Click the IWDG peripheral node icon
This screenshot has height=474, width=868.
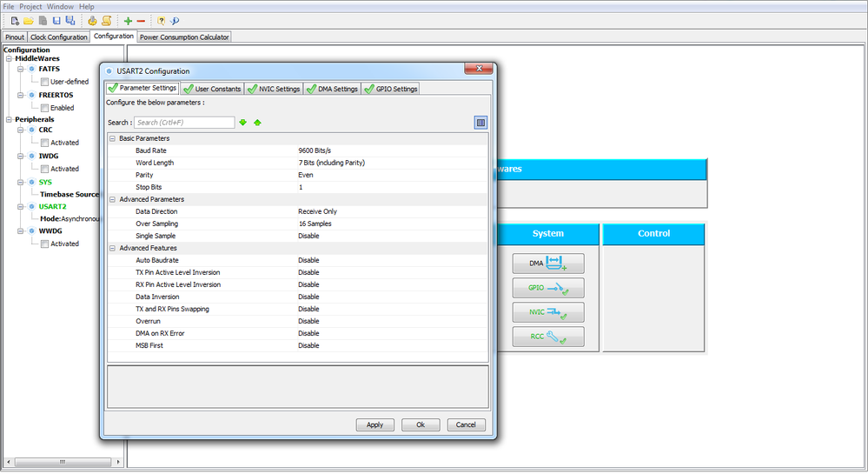point(31,156)
